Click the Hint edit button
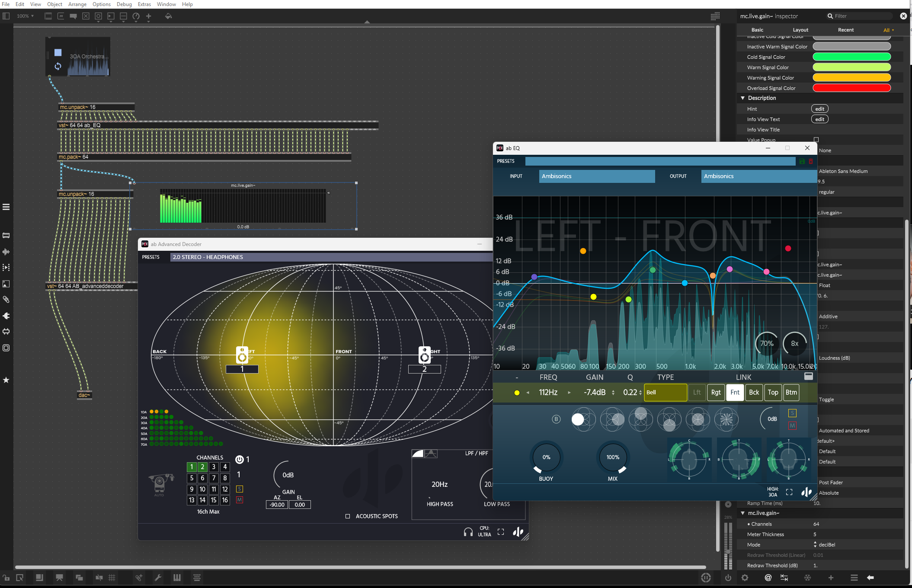This screenshot has width=912, height=588. tap(819, 109)
